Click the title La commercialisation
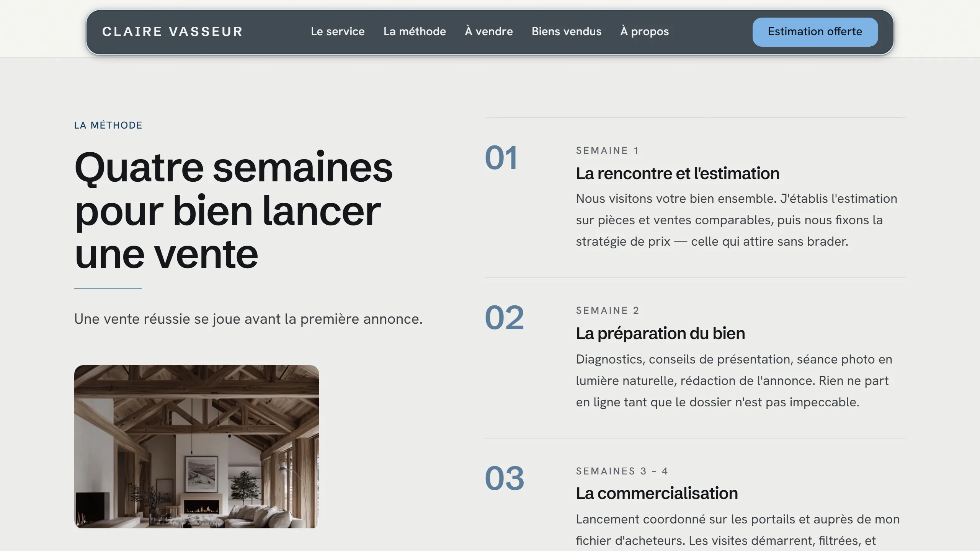The height and width of the screenshot is (551, 980). coord(657,493)
